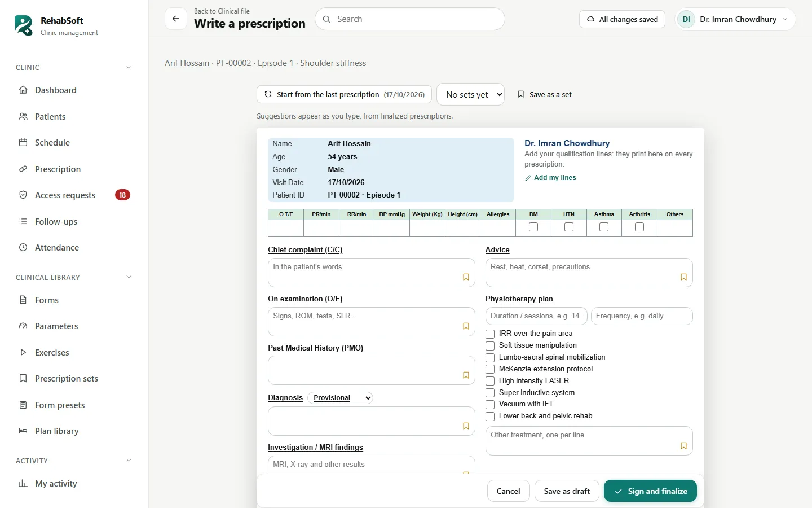Click the Frequency input field
Image resolution: width=812 pixels, height=508 pixels.
pos(642,316)
